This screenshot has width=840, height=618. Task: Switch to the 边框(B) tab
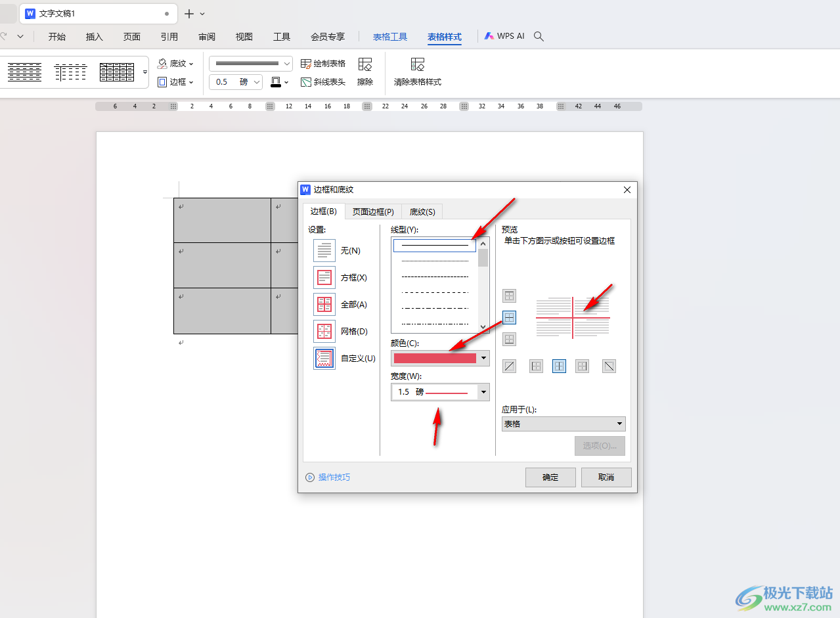[324, 211]
